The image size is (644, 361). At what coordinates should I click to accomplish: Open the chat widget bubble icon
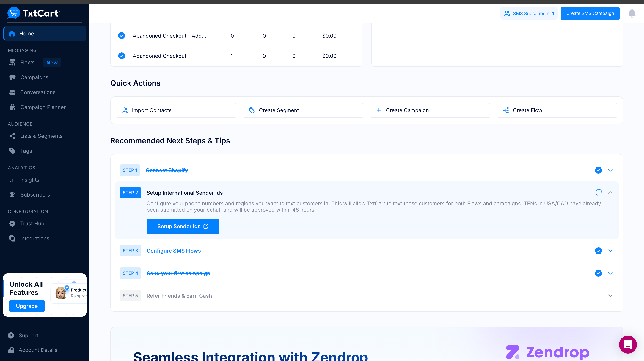628,344
